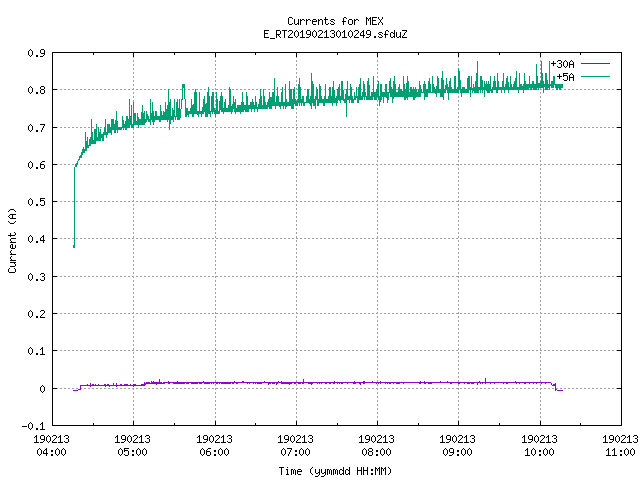Screen dimensions: 640x480
Task: Click the y-axis tick value 0
Action: coord(42,389)
